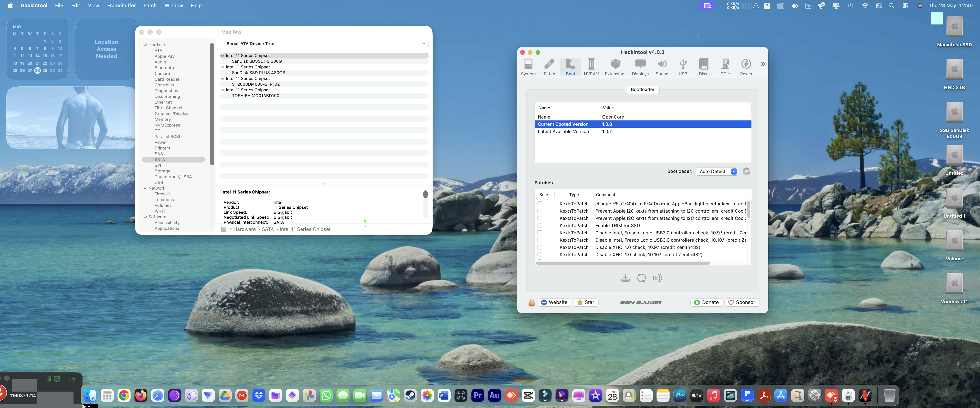Show more Hackintool toolbar items via chevrons
The height and width of the screenshot is (408, 980).
(762, 64)
